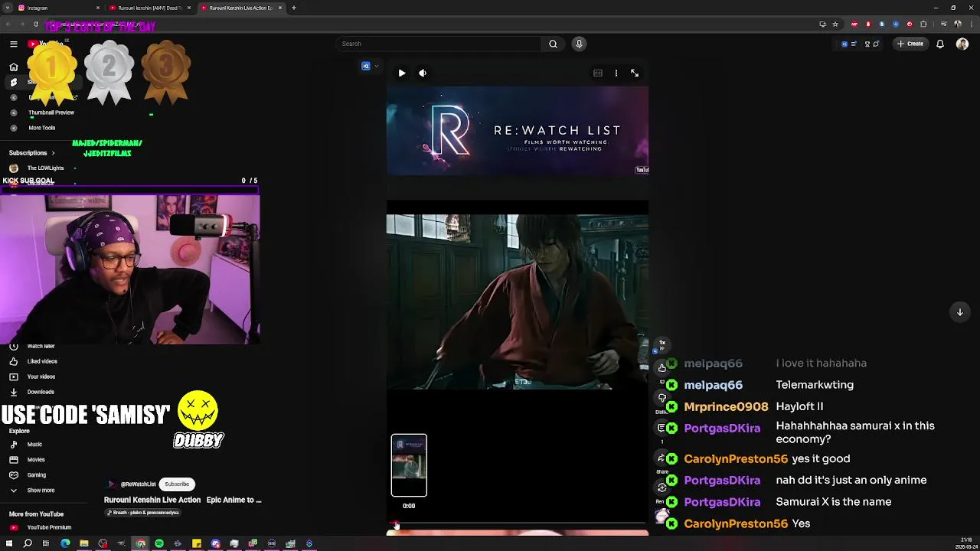The image size is (980, 551).
Task: Open the Windows Start menu
Action: coord(9,543)
